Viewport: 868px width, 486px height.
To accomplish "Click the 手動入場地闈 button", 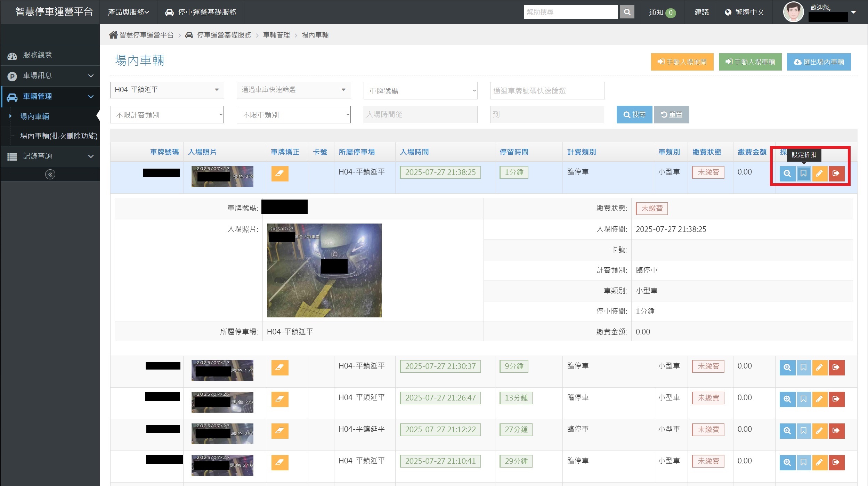I will [x=682, y=62].
